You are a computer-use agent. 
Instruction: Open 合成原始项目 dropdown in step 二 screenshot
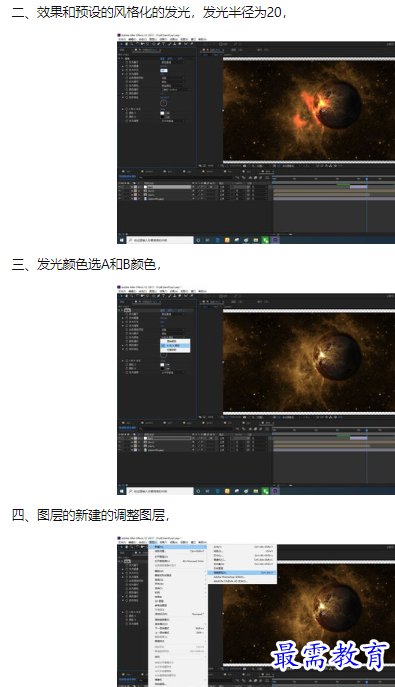[x=173, y=78]
